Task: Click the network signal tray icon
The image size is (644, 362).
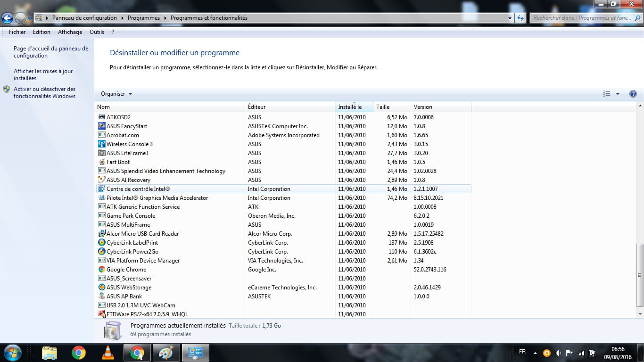Action: coord(581,353)
